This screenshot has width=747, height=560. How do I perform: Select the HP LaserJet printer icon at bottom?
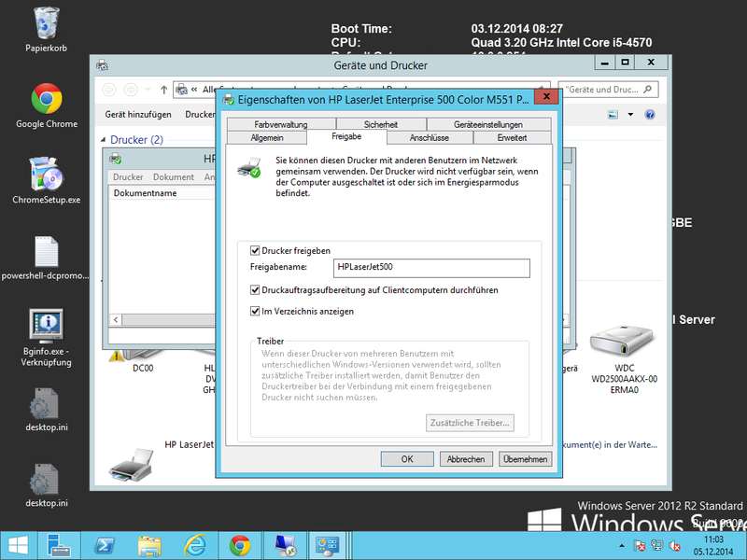click(131, 464)
